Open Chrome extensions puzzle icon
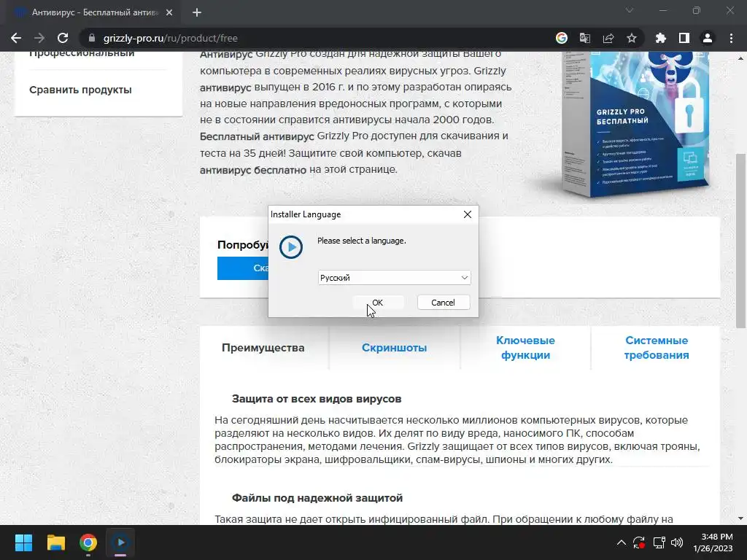Screen dimensions: 747x560 point(661,38)
